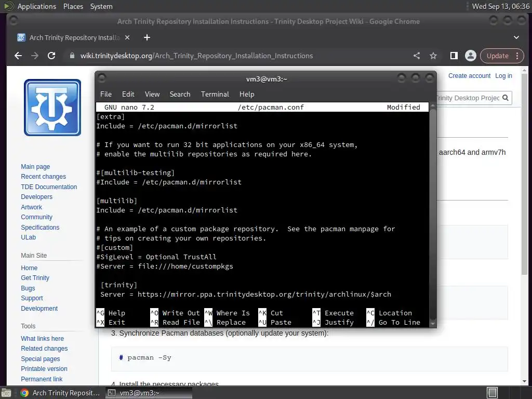Screen dimensions: 532x399
Task: Click the pacman -Sy command text
Action: pos(149,357)
